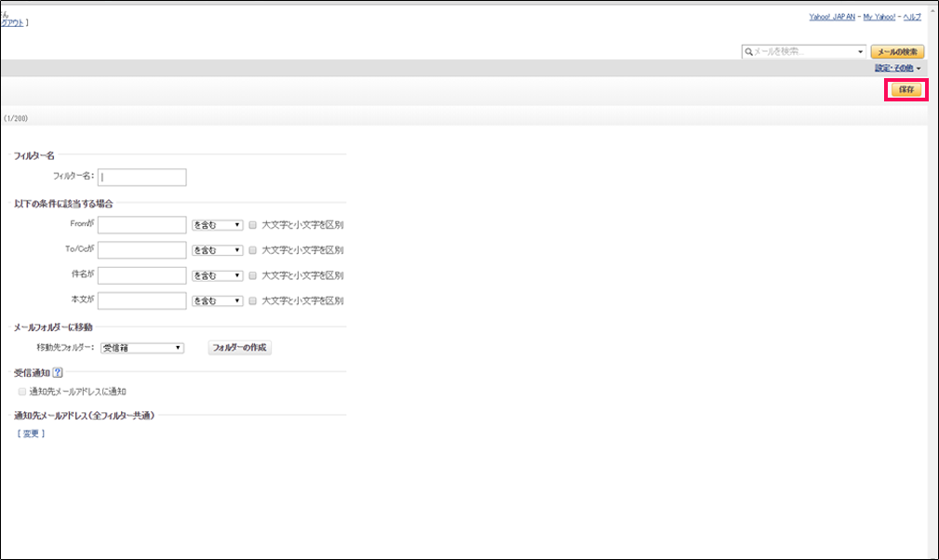Tick the case-sensitive checkbox for To/Cc
Screen dimensions: 939x560
(252, 250)
